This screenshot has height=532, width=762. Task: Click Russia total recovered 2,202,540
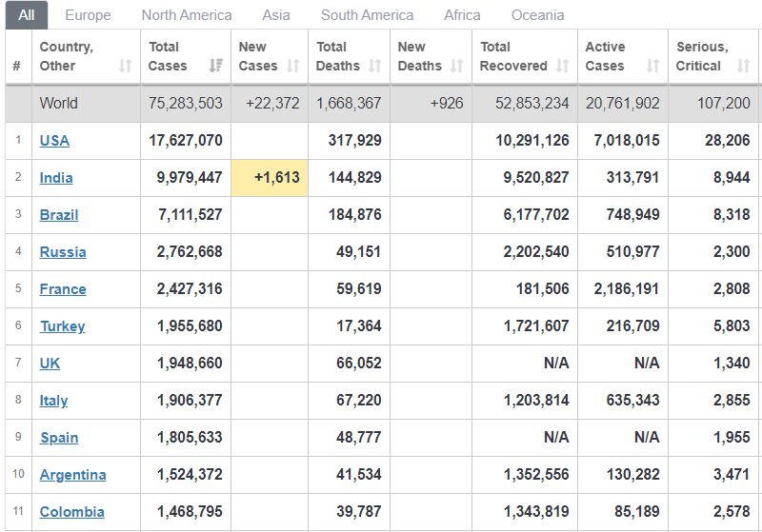pos(536,252)
